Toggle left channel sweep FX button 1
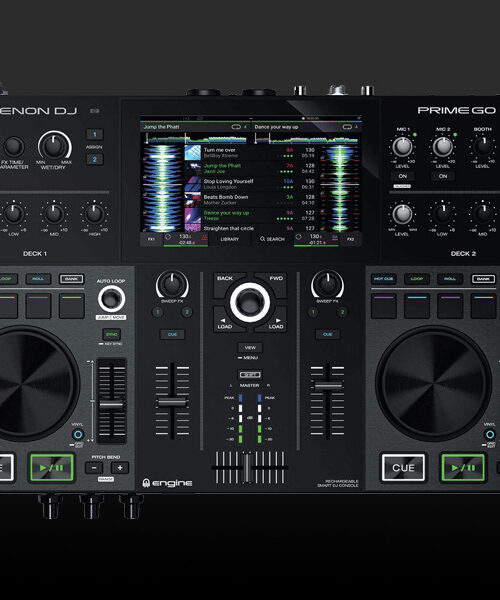This screenshot has height=600, width=500. click(158, 312)
